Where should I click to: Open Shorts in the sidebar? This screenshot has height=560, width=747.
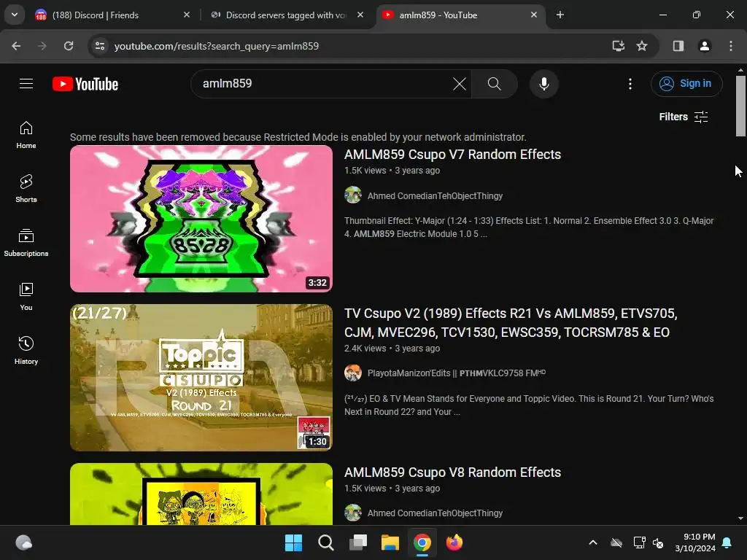click(26, 189)
